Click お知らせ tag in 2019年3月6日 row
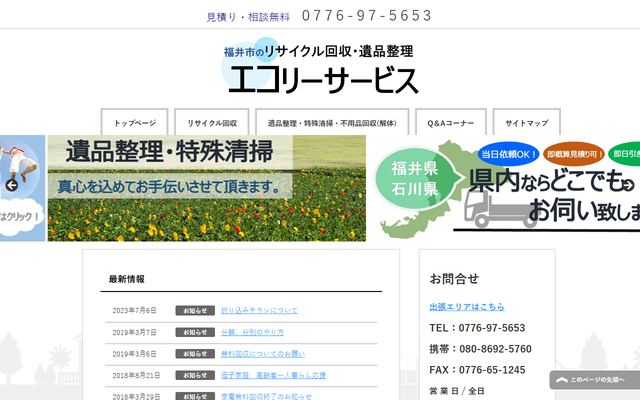 [195, 354]
